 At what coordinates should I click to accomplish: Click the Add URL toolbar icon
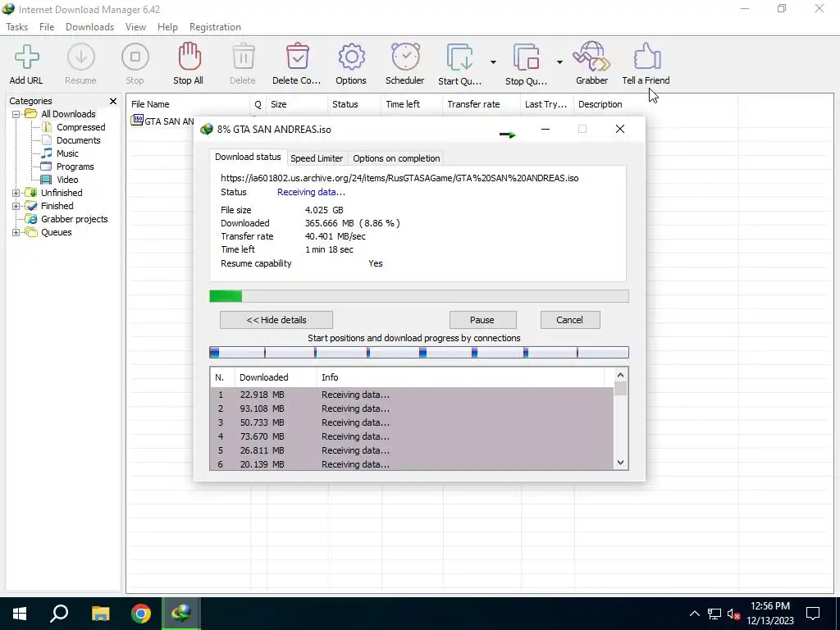click(26, 57)
